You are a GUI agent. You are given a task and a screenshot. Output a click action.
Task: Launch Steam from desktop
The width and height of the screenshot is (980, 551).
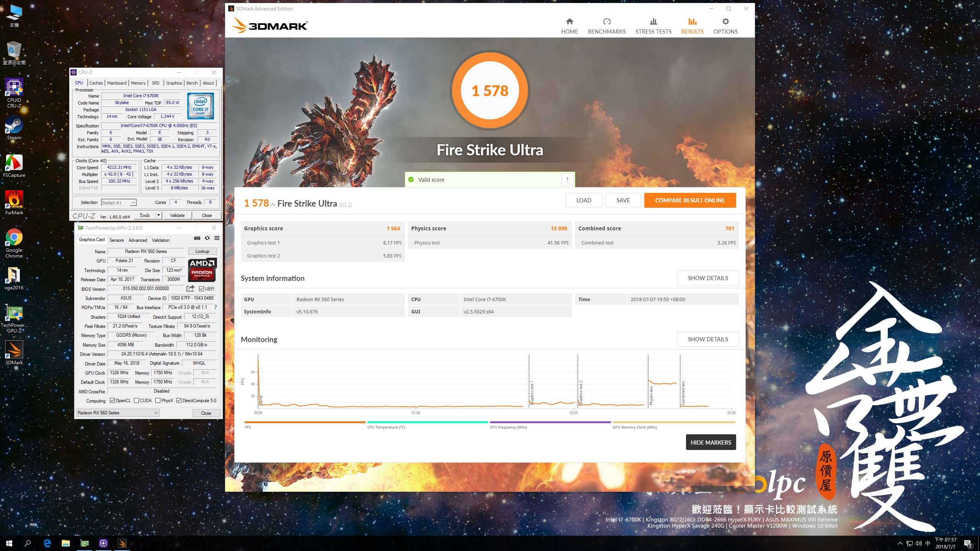click(x=14, y=128)
